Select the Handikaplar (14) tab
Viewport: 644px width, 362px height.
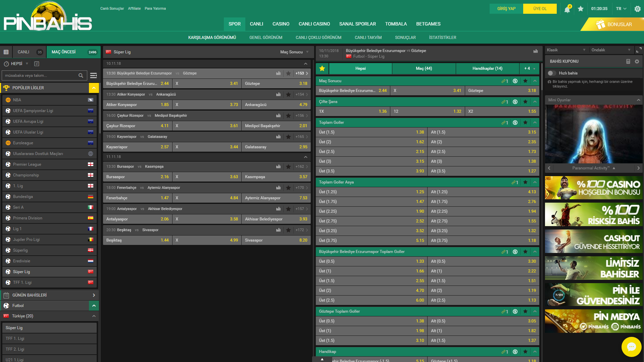coord(487,68)
